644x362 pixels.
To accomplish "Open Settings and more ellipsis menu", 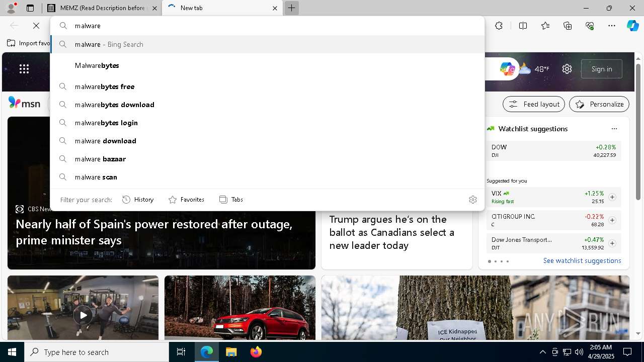I will tap(612, 26).
